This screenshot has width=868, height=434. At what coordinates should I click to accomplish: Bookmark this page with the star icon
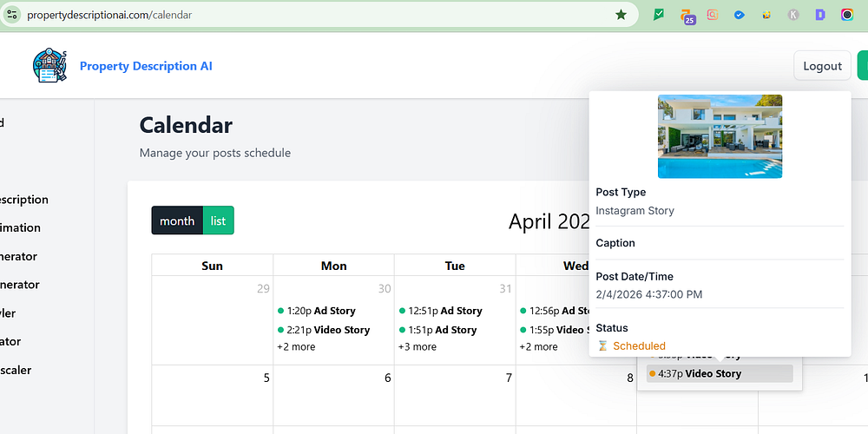[621, 15]
